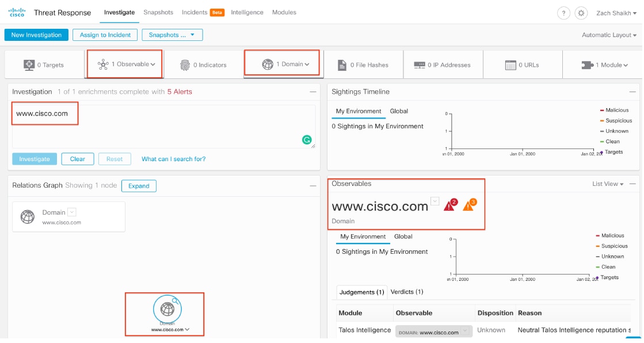Minimize the Relations Graph panel
The width and height of the screenshot is (644, 343).
click(313, 186)
